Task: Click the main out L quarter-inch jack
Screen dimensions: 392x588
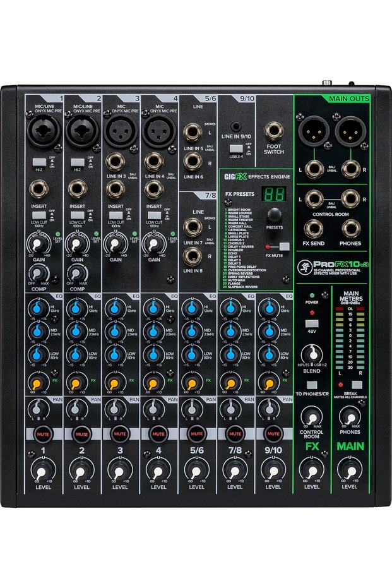Action: (314, 169)
